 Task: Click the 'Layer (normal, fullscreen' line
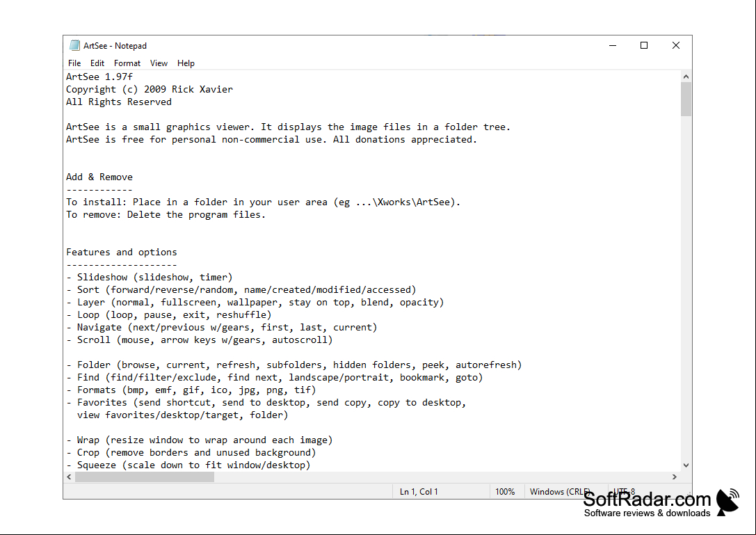coord(255,303)
